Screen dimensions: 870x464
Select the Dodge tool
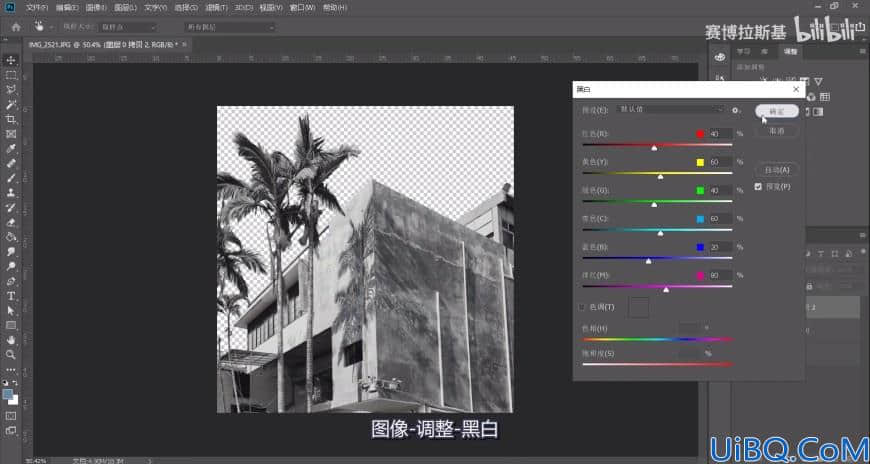point(11,266)
